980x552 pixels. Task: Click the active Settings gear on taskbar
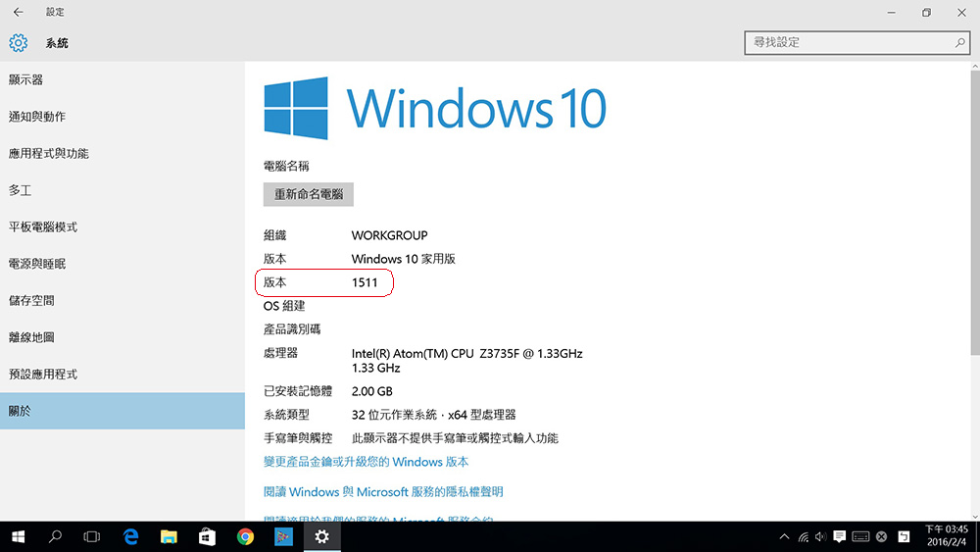coord(321,536)
